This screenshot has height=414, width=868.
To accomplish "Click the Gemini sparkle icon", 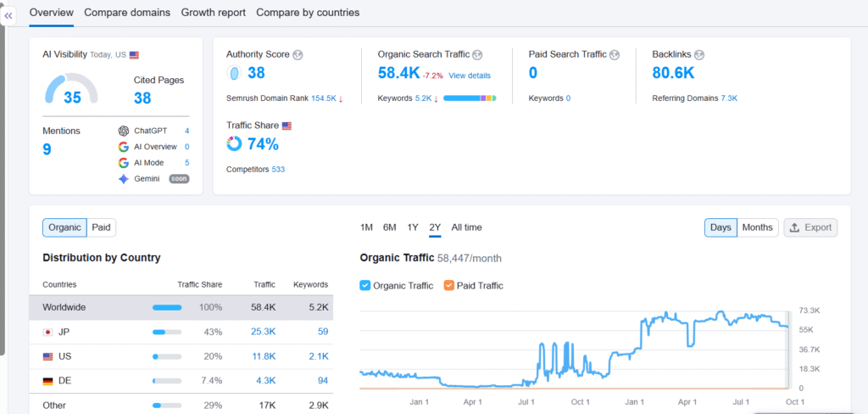I will (124, 179).
